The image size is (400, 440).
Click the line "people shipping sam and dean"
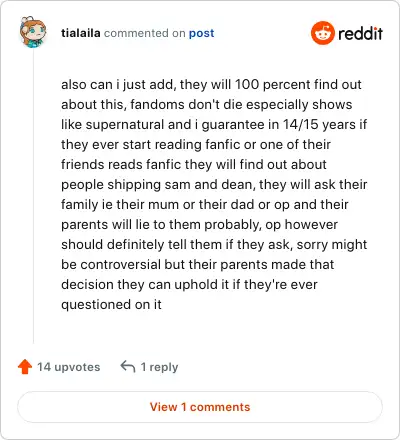(214, 185)
